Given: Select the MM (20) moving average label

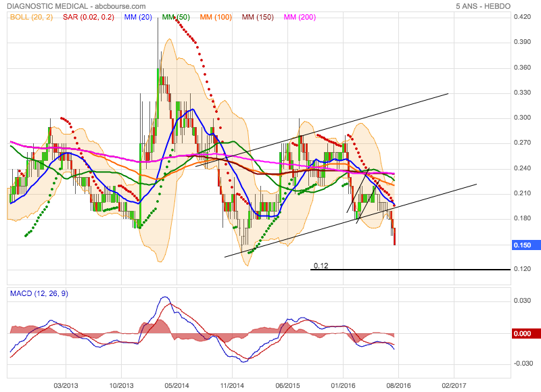Looking at the screenshot, I should pyautogui.click(x=138, y=17).
